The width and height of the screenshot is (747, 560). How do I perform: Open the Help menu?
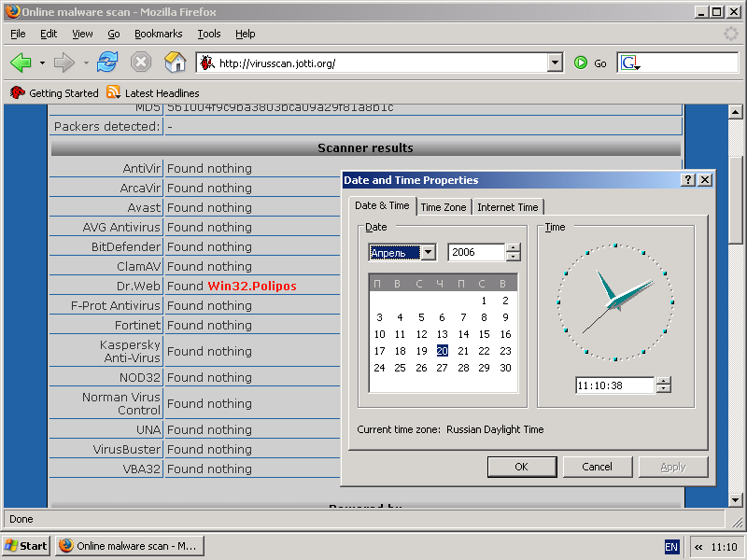click(x=245, y=34)
